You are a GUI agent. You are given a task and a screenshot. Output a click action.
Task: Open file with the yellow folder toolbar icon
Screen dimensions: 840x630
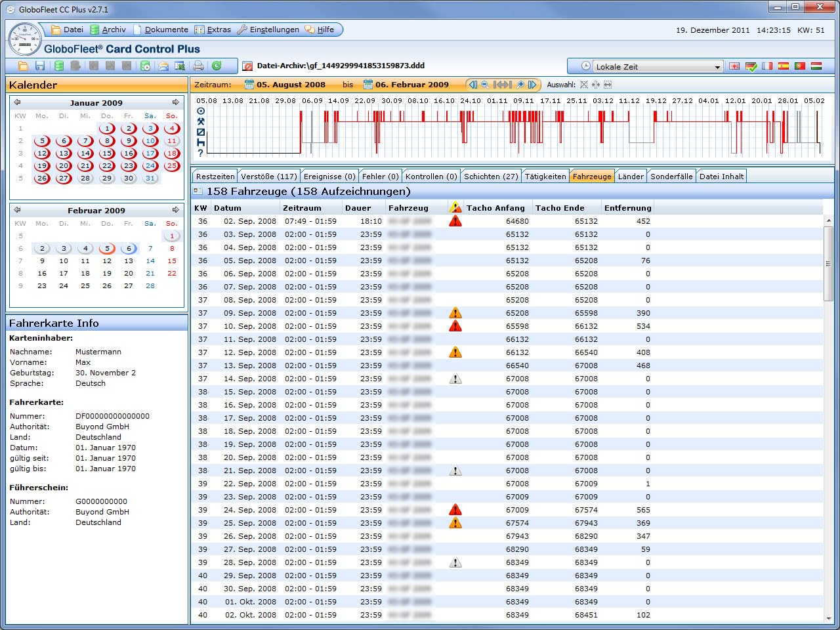23,66
